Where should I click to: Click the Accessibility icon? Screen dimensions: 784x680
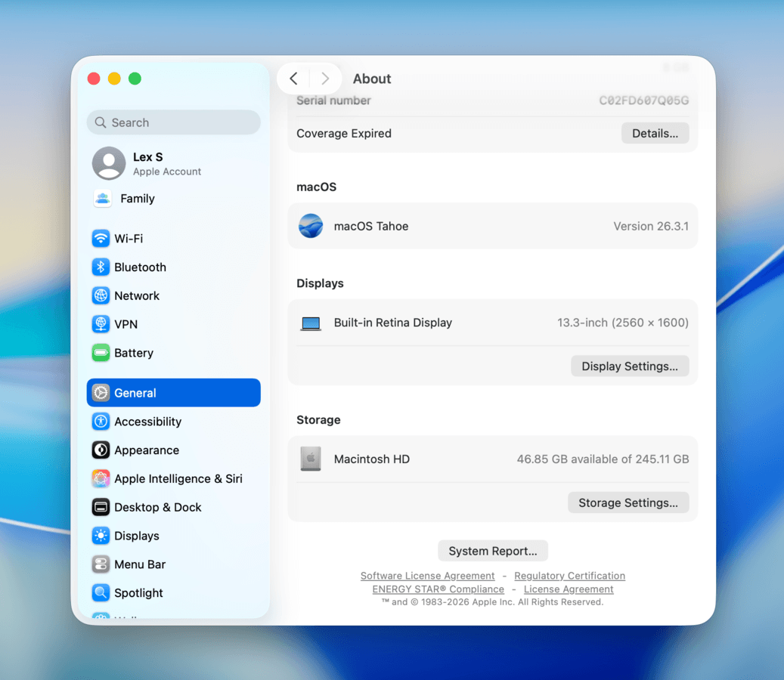tap(101, 422)
